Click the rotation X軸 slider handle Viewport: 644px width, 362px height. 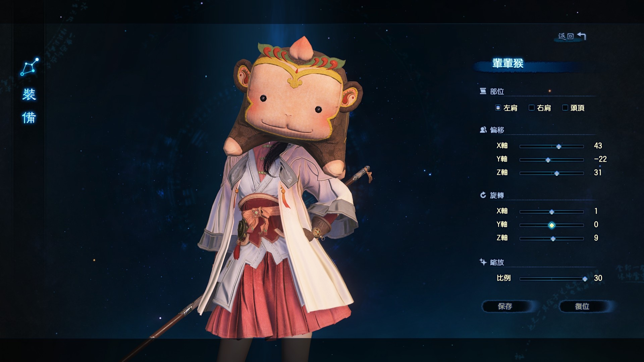(552, 212)
